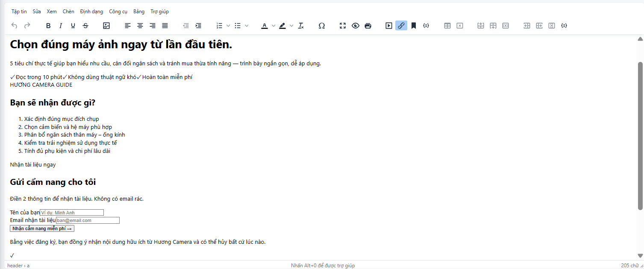644x269 pixels.
Task: Open the Công cụ menu
Action: pos(118,12)
